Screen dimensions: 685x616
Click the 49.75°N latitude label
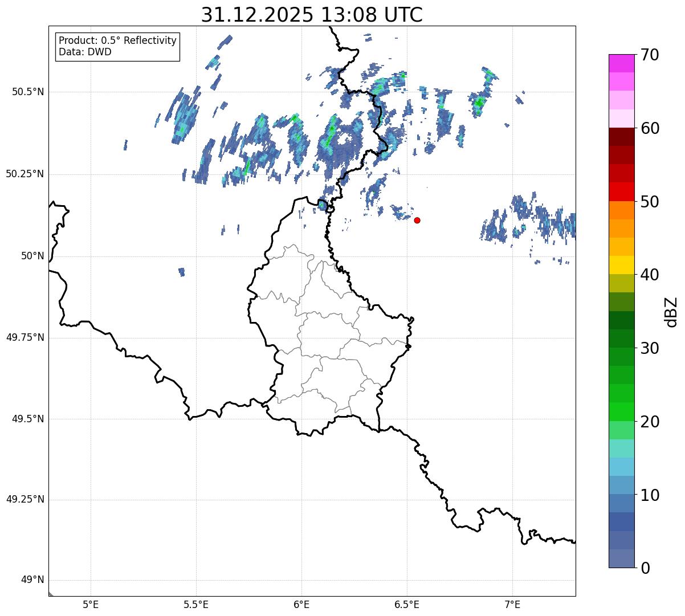(x=25, y=337)
